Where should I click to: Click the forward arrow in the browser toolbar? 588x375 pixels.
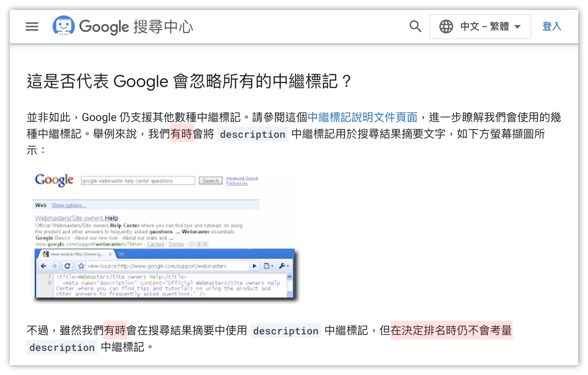point(54,266)
